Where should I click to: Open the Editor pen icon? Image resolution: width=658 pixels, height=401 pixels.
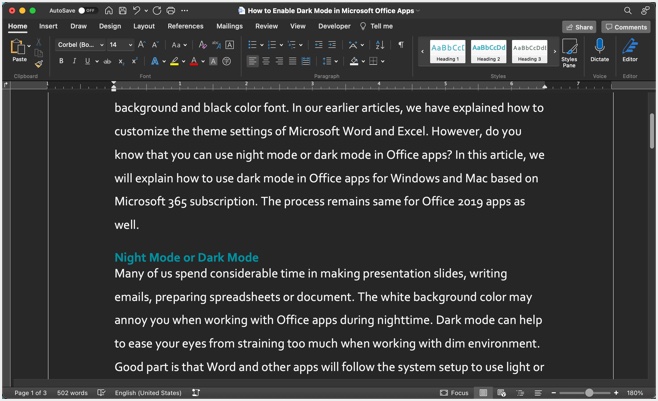coord(630,50)
